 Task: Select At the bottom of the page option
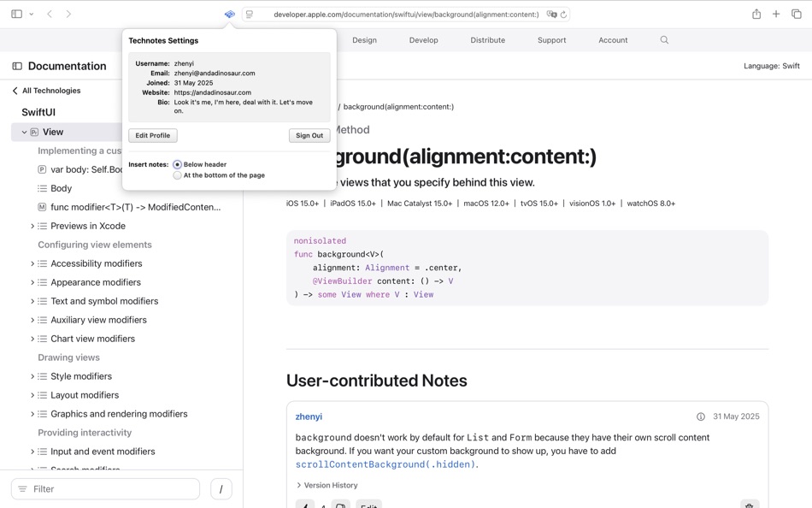pyautogui.click(x=177, y=175)
